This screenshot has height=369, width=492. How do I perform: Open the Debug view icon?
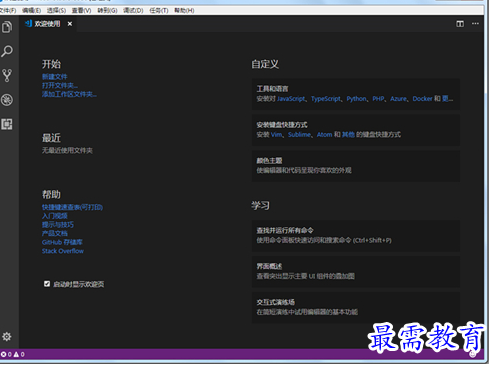click(7, 100)
